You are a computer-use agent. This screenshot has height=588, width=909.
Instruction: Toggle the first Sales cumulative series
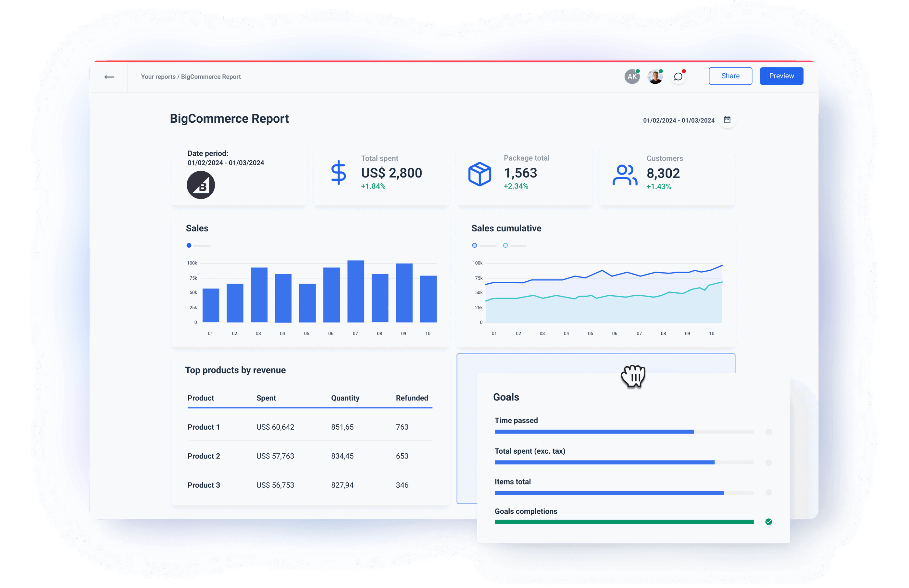[474, 246]
